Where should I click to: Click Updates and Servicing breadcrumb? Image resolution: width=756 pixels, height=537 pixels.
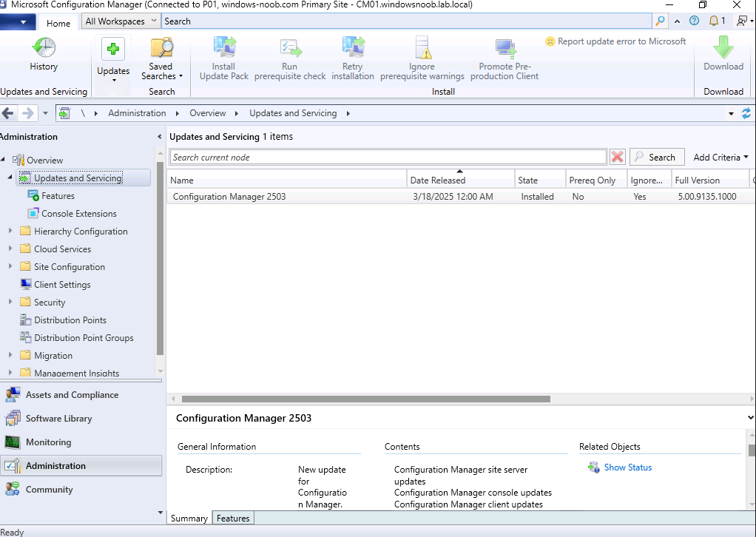pyautogui.click(x=293, y=113)
